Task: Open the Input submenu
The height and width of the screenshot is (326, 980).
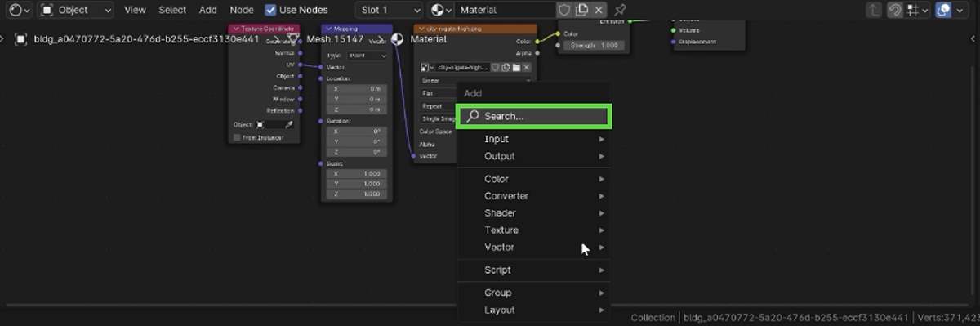Action: coord(534,139)
